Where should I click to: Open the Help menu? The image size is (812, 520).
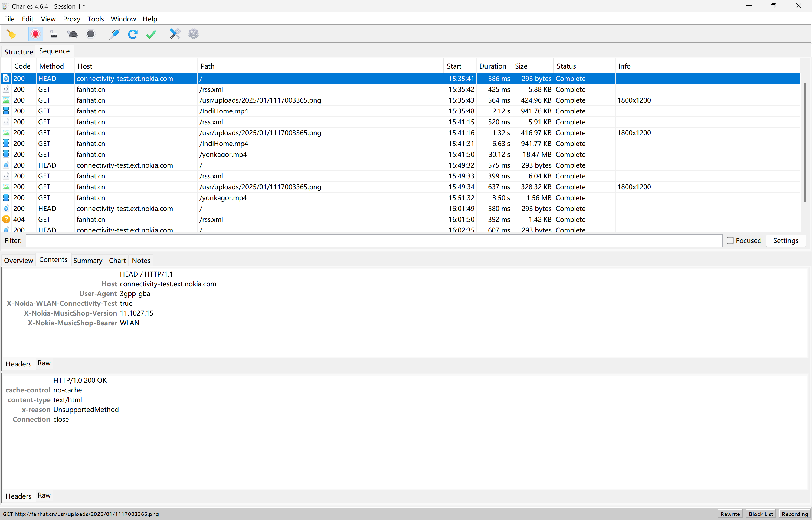point(150,19)
